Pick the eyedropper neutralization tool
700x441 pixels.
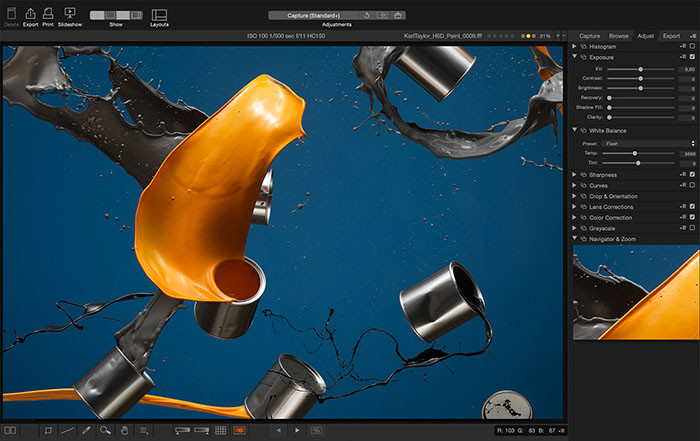pos(86,430)
